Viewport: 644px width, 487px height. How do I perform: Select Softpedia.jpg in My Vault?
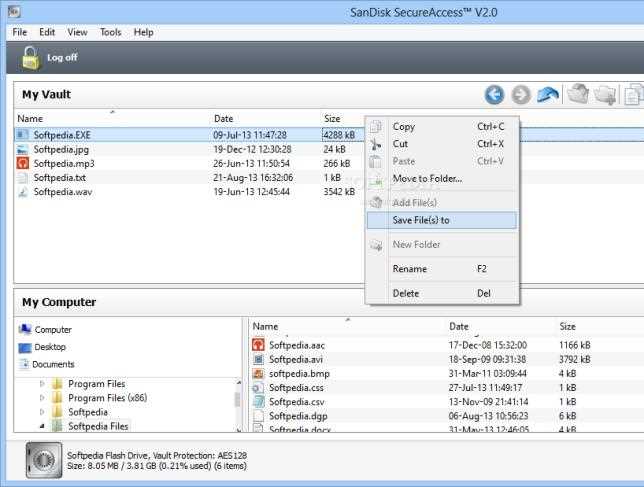click(61, 149)
